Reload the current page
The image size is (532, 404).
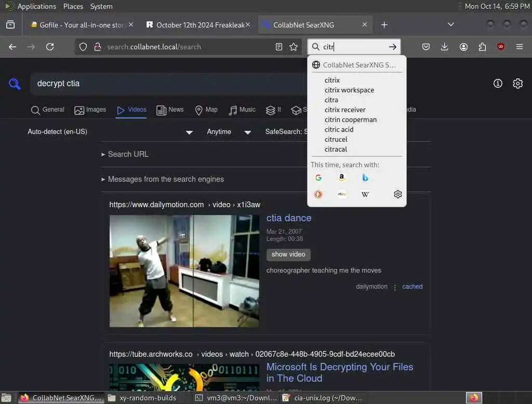pyautogui.click(x=50, y=47)
